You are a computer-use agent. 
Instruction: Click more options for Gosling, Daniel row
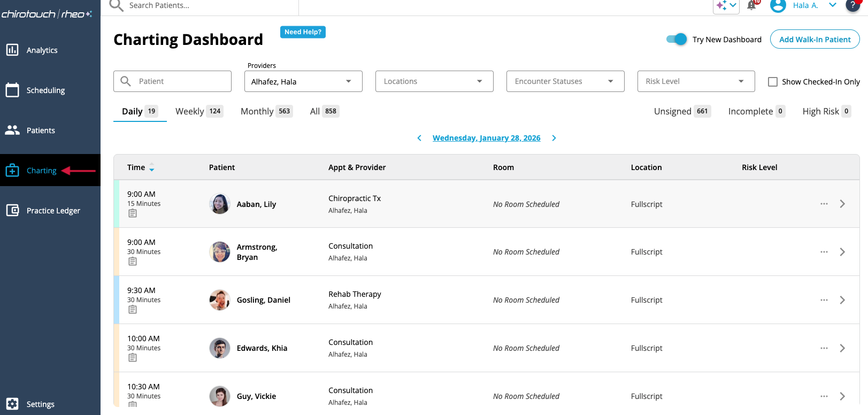(824, 300)
